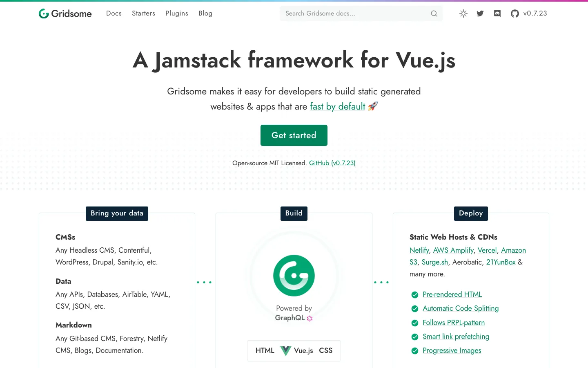Click the Deploy card label
588x368 pixels.
[x=471, y=213]
